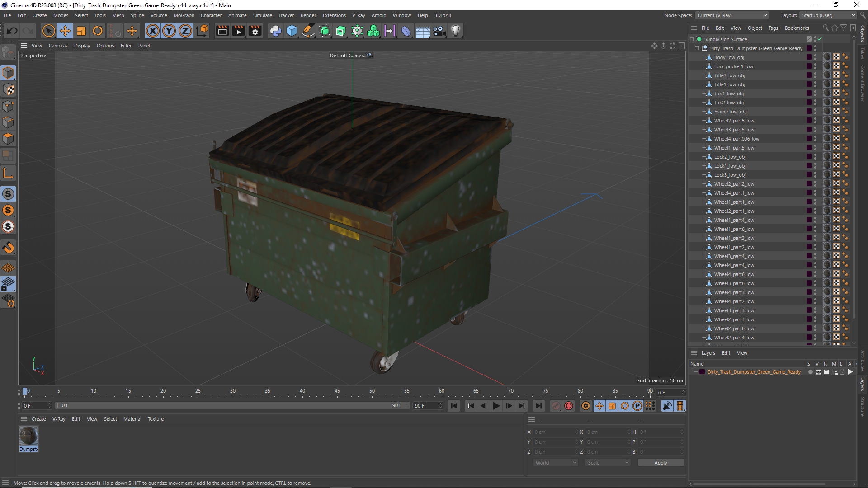Image resolution: width=868 pixels, height=488 pixels.
Task: Select the Scale tool
Action: coord(81,31)
